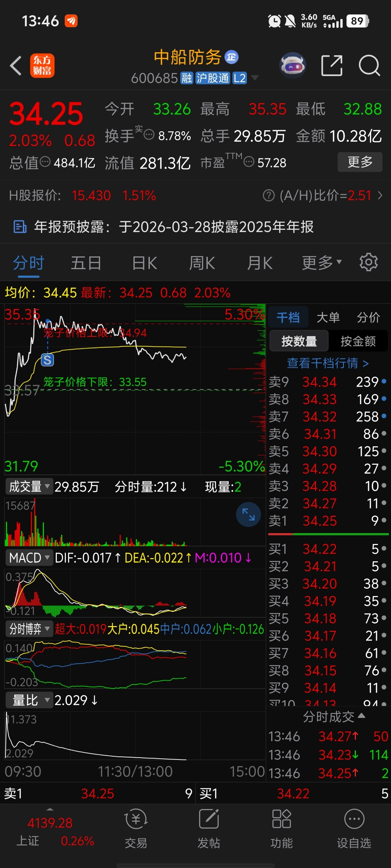Select the 分价 tab
Image resolution: width=391 pixels, height=868 pixels.
click(368, 317)
